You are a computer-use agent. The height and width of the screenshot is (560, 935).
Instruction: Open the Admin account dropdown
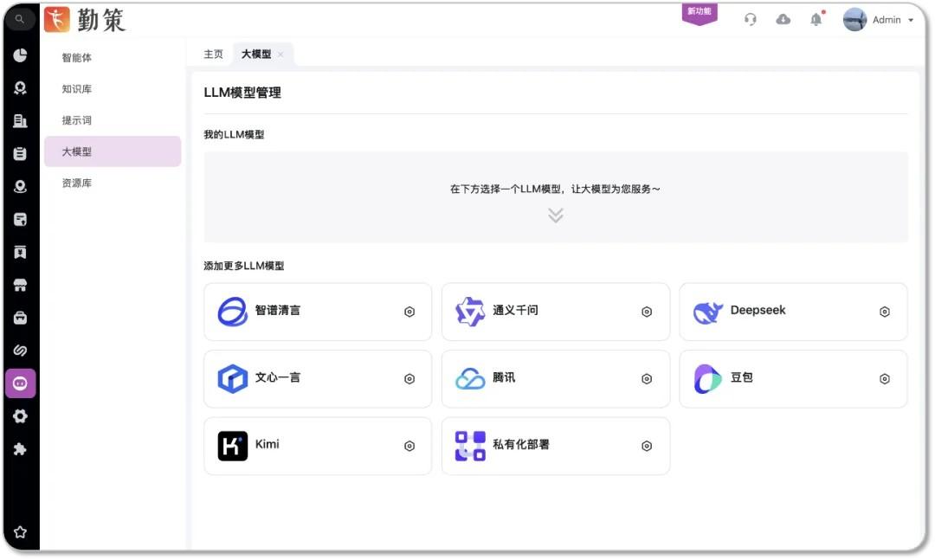click(885, 19)
